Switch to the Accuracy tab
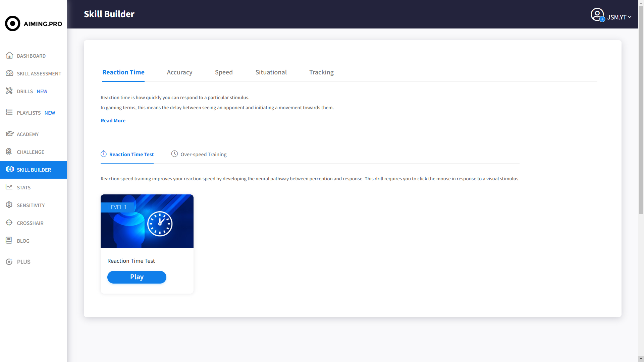The height and width of the screenshot is (362, 644). (179, 72)
